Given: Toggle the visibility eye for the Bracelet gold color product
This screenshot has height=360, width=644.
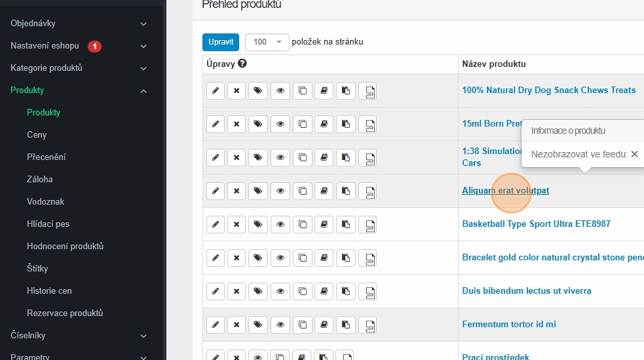Looking at the screenshot, I should 280,258.
